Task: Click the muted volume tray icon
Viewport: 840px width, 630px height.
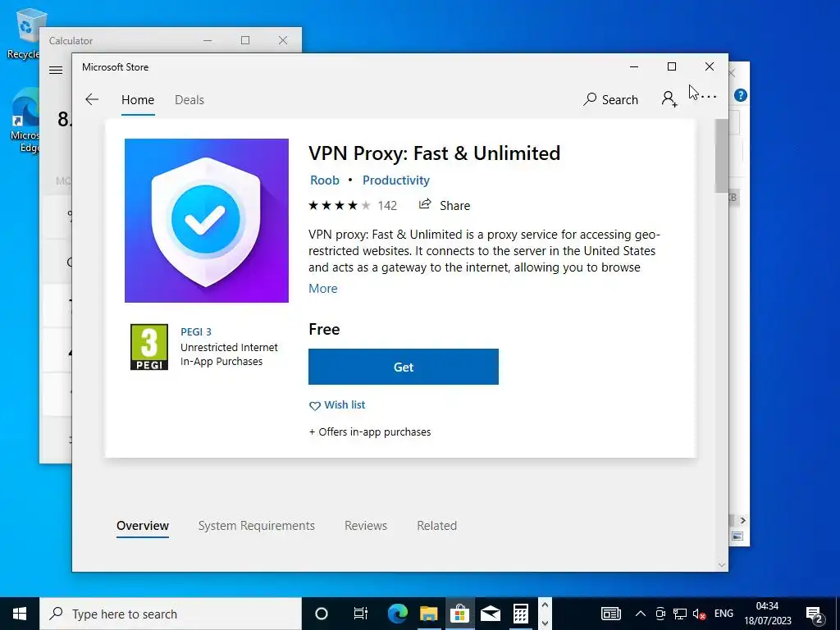Action: [699, 614]
